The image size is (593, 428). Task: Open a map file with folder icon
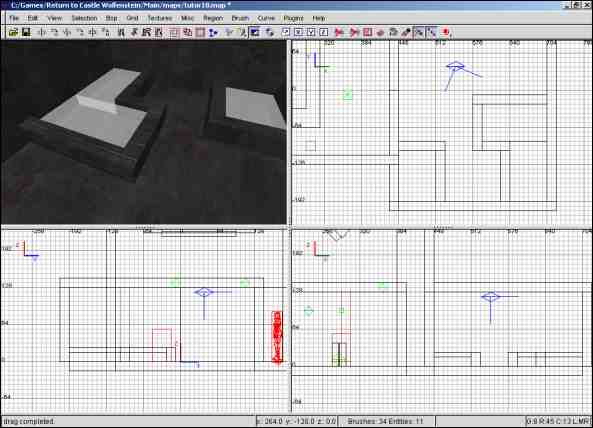point(13,33)
